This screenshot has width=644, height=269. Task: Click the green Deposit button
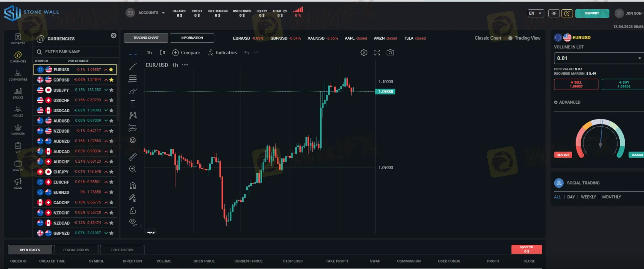[592, 13]
